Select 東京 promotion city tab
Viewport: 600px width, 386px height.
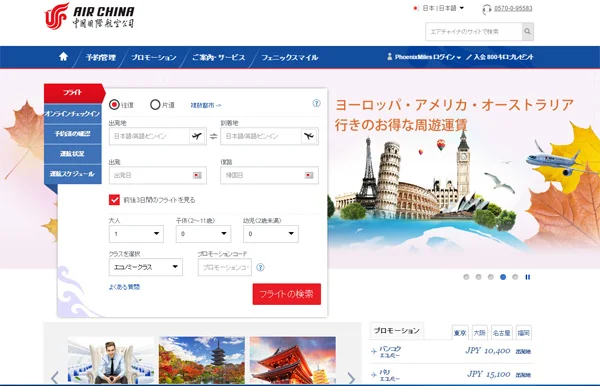[x=460, y=333]
